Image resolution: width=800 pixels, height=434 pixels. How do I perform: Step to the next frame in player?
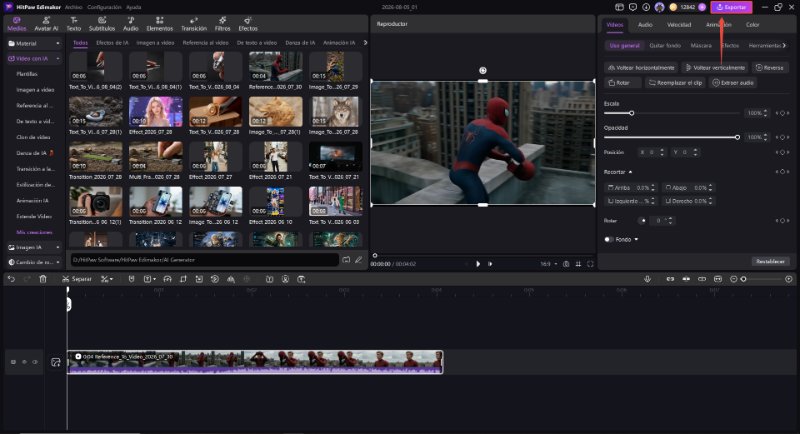tap(490, 264)
